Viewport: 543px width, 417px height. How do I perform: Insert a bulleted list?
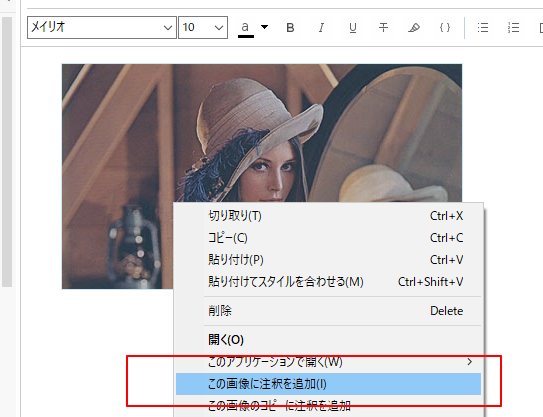click(483, 27)
